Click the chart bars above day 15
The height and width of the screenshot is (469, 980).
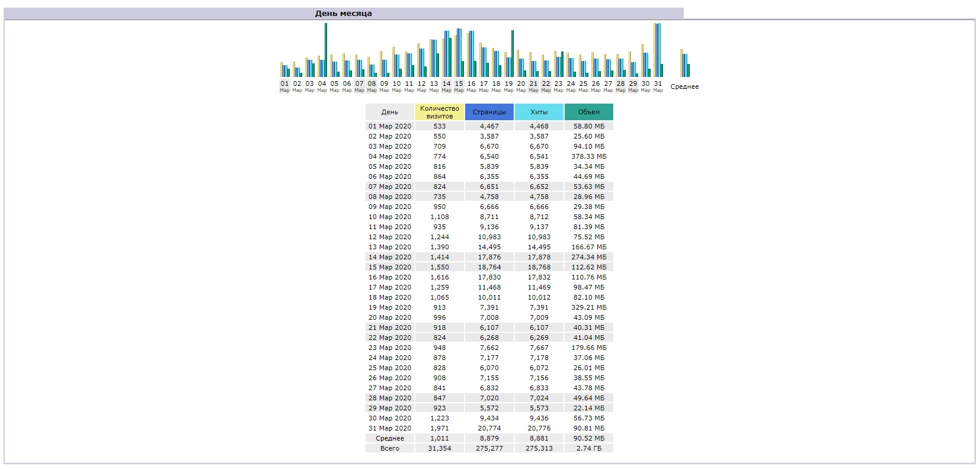[459, 53]
